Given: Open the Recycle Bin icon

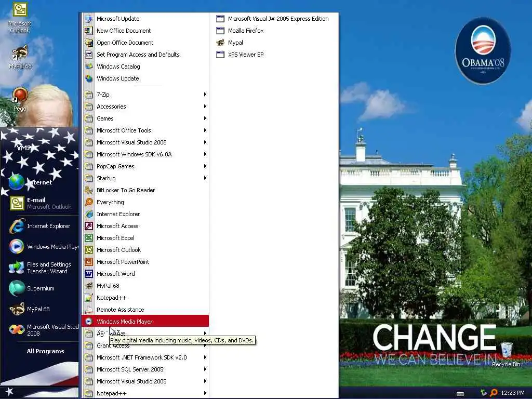Looking at the screenshot, I should pyautogui.click(x=506, y=354).
